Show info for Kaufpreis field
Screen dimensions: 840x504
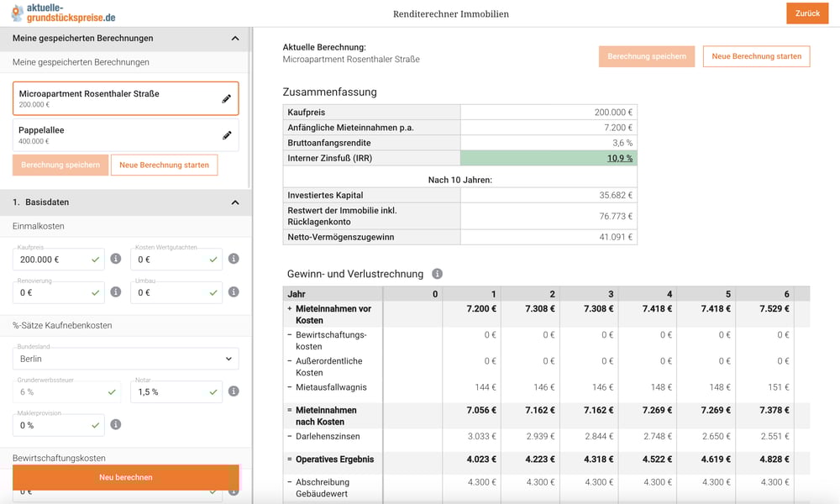(116, 259)
